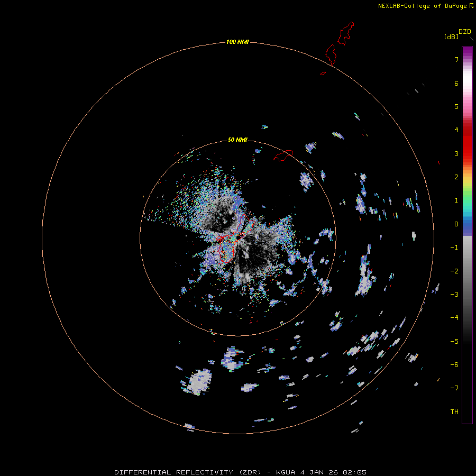
Task: Click the "TH" threshold label on the scale
Action: point(454,412)
